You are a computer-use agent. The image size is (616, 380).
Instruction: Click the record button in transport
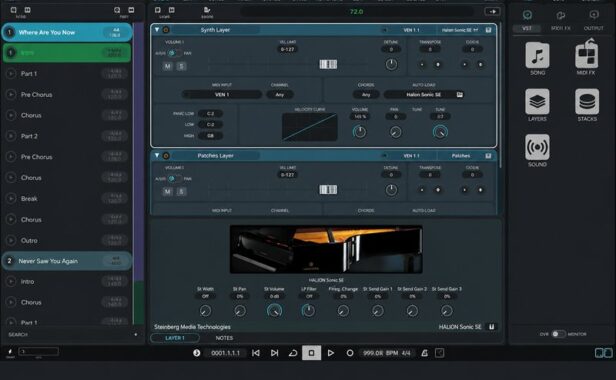click(350, 353)
